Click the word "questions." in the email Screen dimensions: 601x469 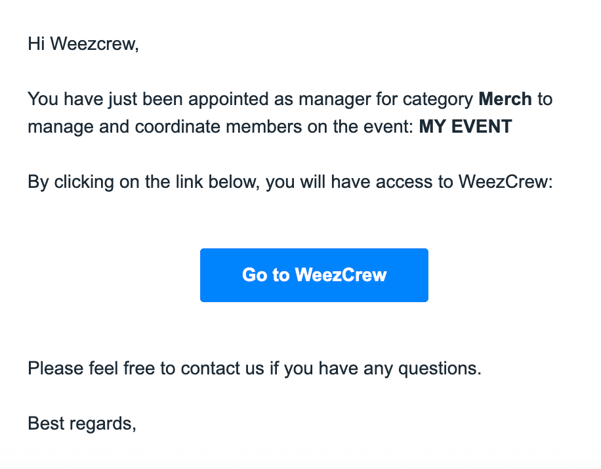tap(440, 367)
